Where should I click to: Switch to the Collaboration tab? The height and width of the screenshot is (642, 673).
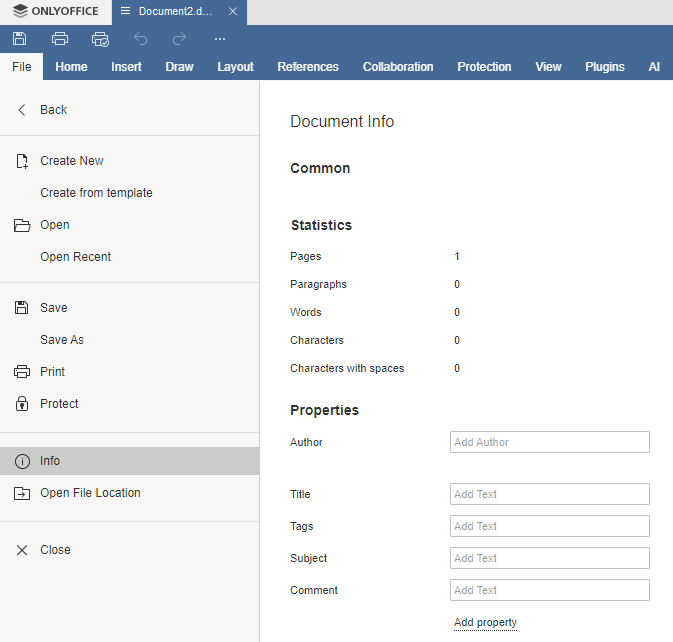click(398, 67)
